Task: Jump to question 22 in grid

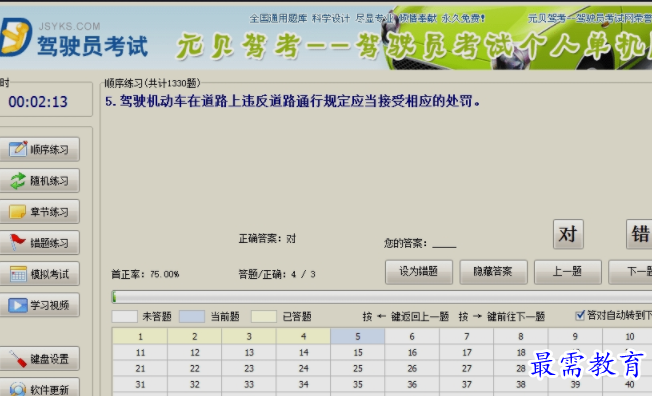Action: pos(195,369)
